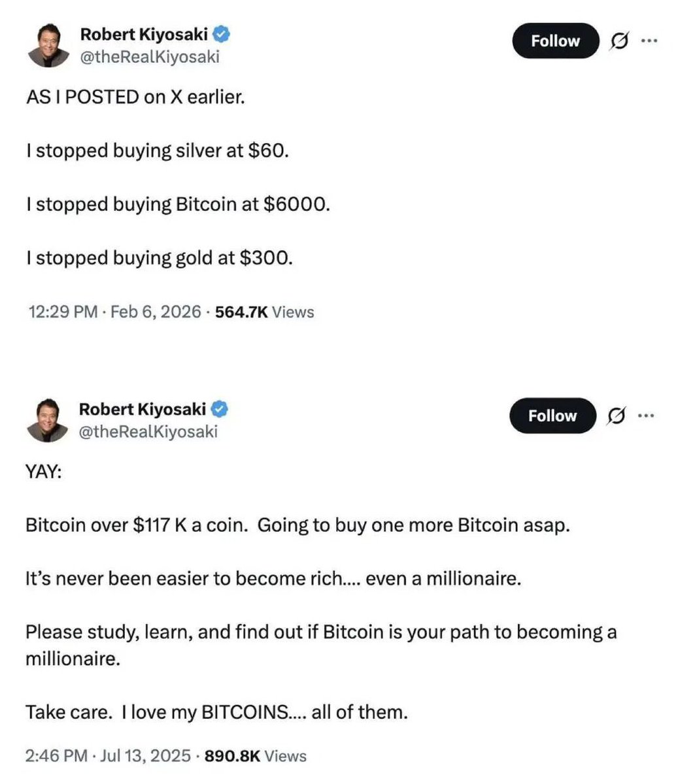Image resolution: width=678 pixels, height=784 pixels.
Task: Open profile avatar on the silver $60 post
Action: (x=49, y=46)
